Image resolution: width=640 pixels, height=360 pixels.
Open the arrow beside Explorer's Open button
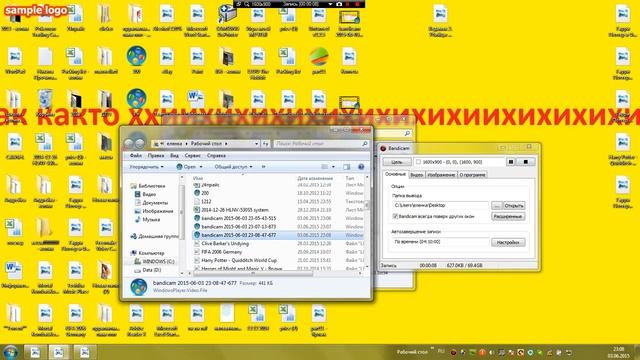coord(200,167)
